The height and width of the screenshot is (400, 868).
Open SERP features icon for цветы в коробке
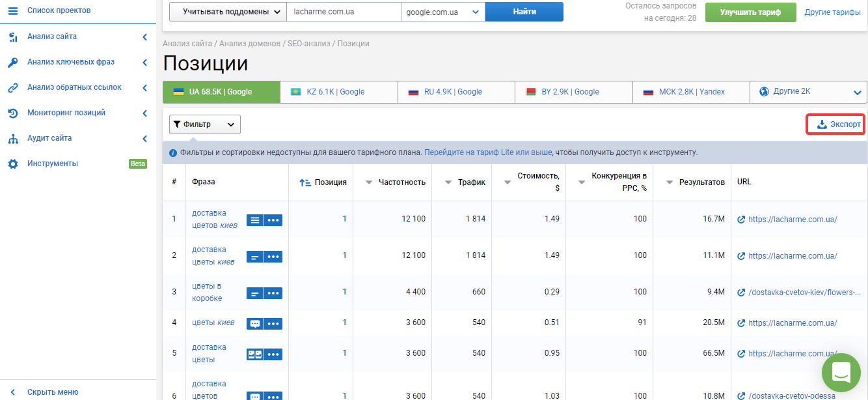pyautogui.click(x=255, y=293)
